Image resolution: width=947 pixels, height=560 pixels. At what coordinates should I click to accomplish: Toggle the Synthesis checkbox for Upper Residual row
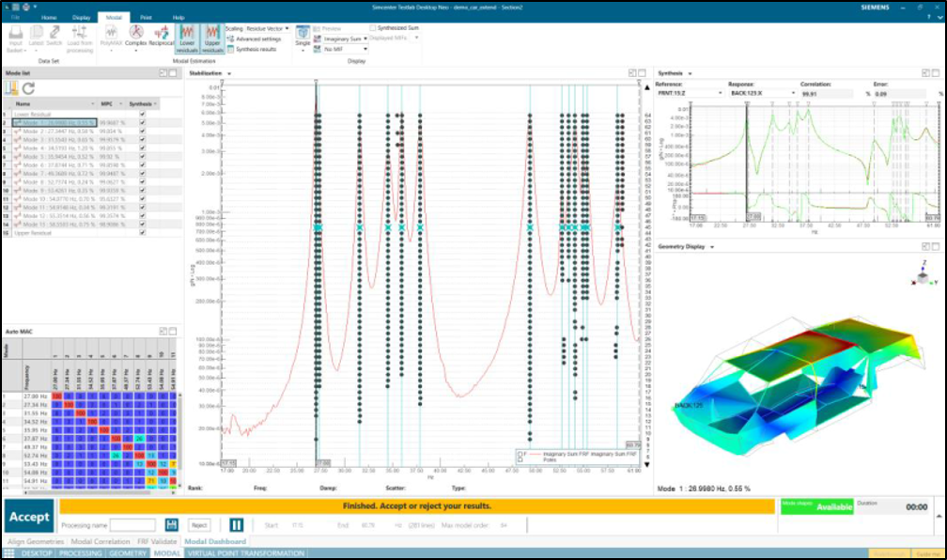click(142, 232)
